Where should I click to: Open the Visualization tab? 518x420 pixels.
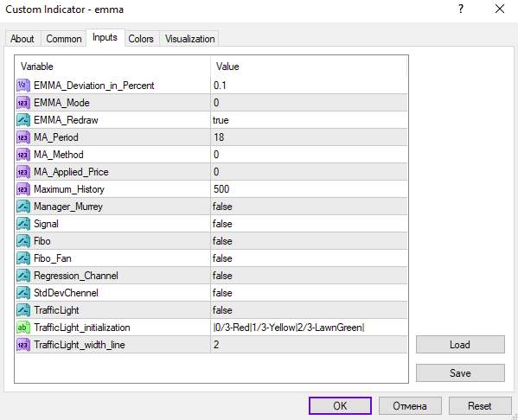point(190,39)
